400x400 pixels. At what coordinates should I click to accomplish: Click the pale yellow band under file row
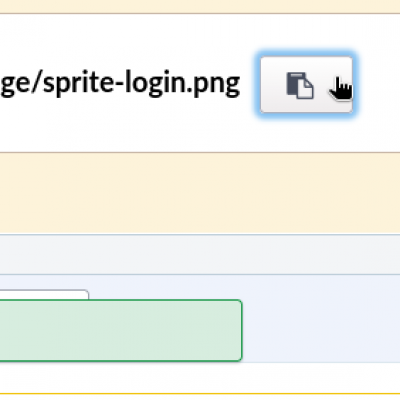(200, 193)
